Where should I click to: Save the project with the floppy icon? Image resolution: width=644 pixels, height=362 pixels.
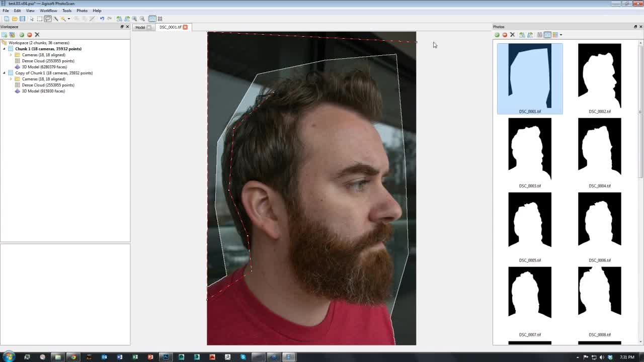point(22,19)
